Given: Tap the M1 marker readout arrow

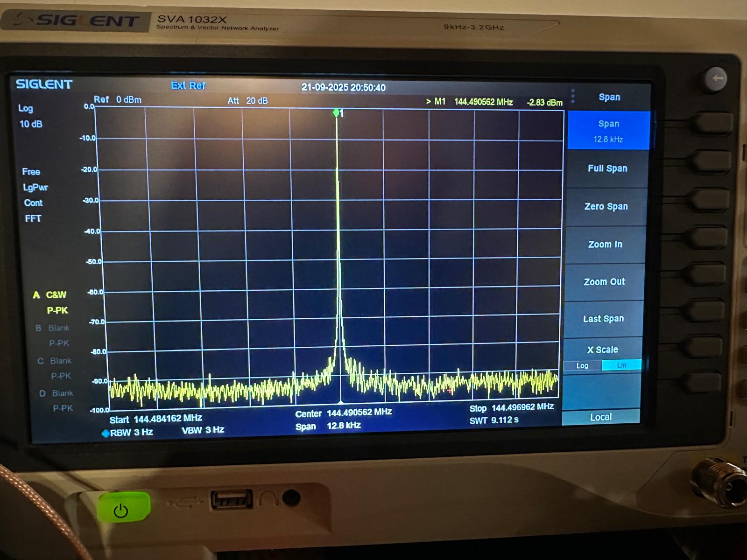Looking at the screenshot, I should [x=428, y=102].
